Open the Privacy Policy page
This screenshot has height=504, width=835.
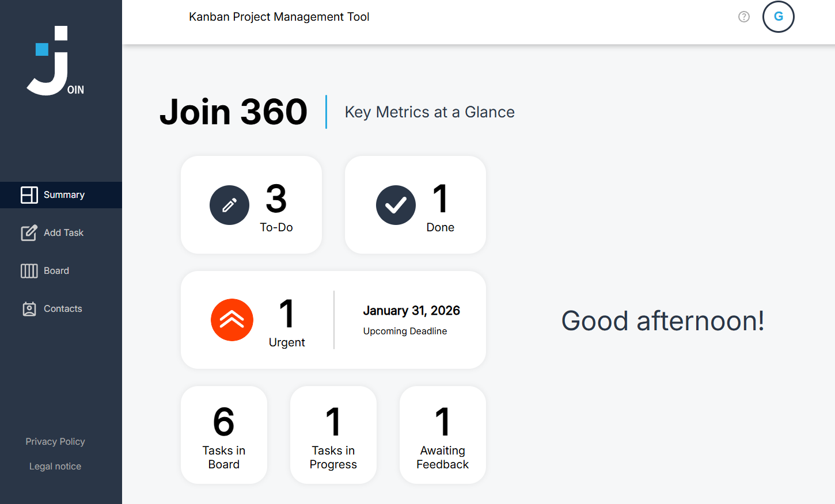pos(55,441)
